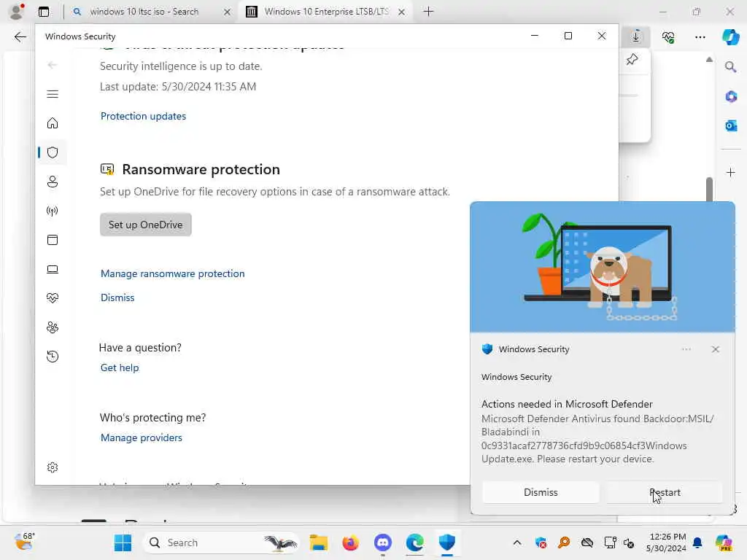Screen dimensions: 747x560
Task: Click the taskbar Search box
Action: [222, 542]
